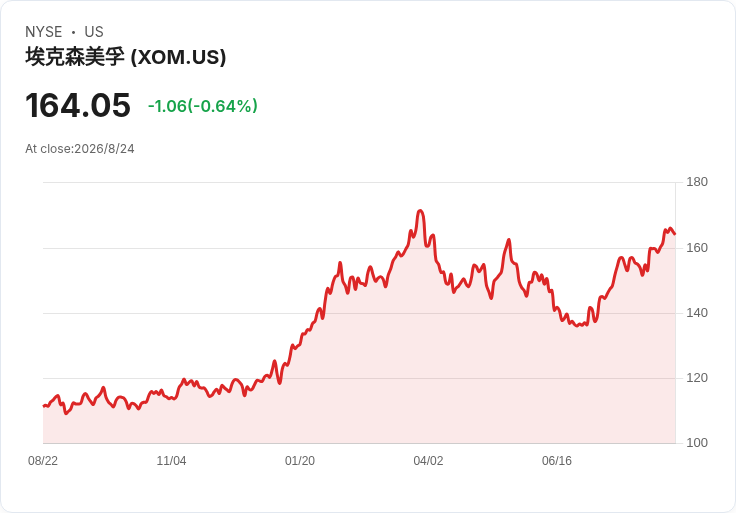The width and height of the screenshot is (736, 513).
Task: Click the 180 price axis label
Action: click(697, 182)
